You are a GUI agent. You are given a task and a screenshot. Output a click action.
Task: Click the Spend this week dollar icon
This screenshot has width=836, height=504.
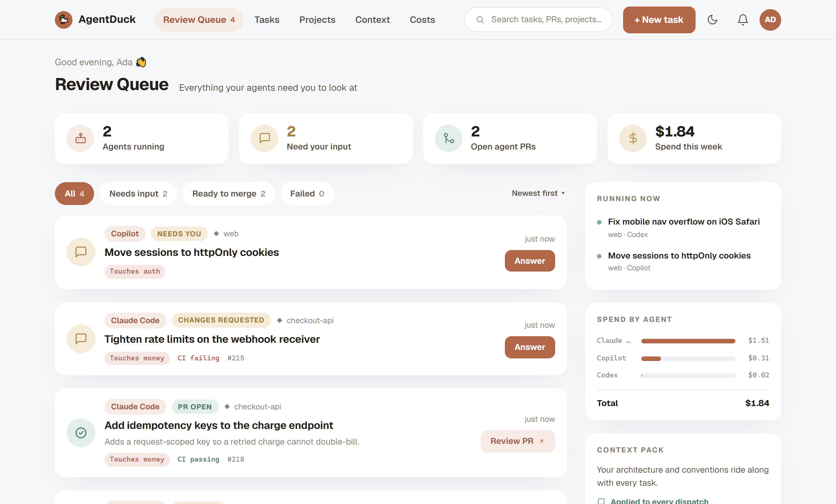coord(633,138)
